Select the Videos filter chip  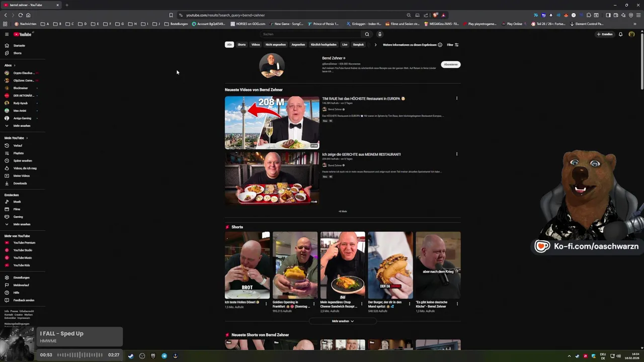256,45
